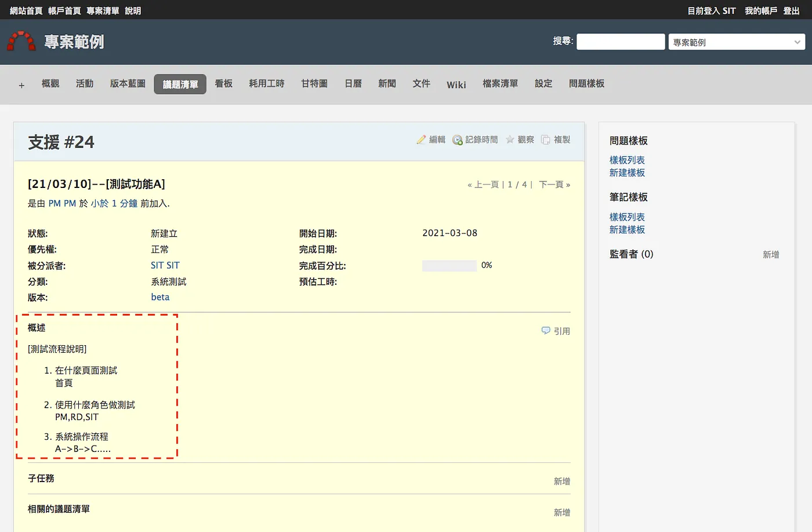Open 專案清單 in the top menu
The image size is (812, 532).
pos(103,10)
